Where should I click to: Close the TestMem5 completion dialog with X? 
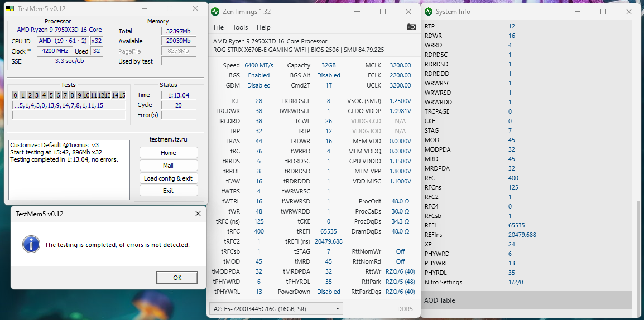198,214
